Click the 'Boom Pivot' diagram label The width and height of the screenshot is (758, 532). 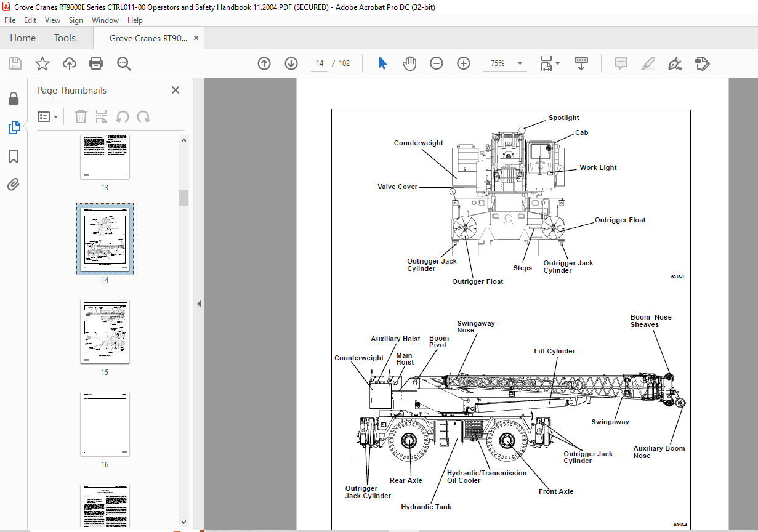pyautogui.click(x=439, y=342)
